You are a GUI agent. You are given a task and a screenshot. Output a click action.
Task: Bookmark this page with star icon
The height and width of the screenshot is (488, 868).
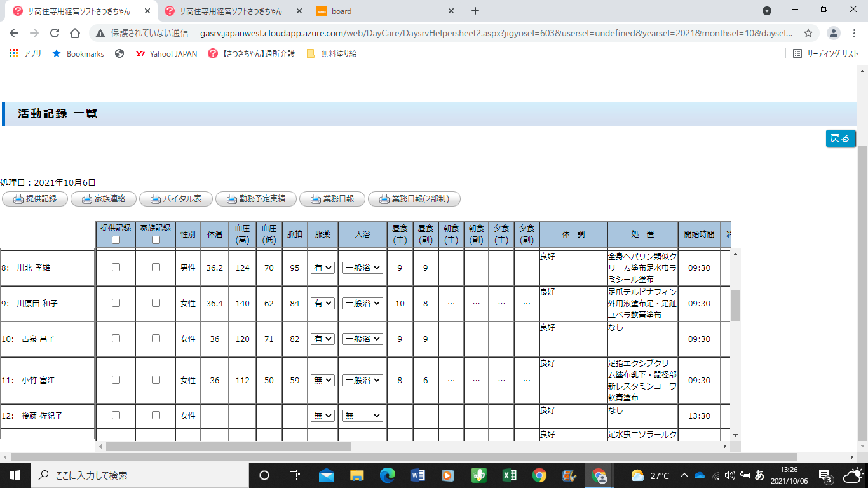point(808,33)
